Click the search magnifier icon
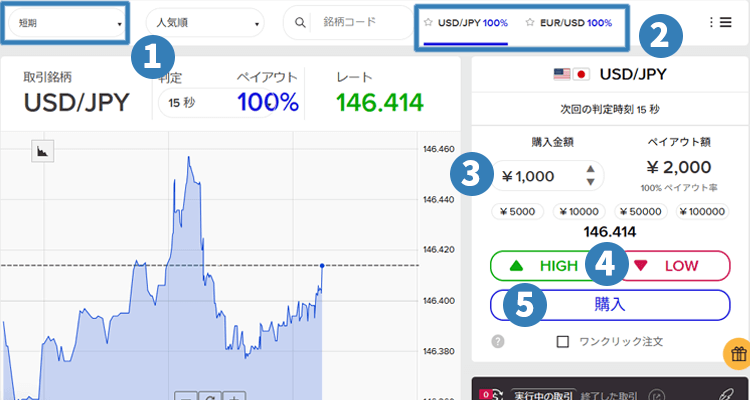The width and height of the screenshot is (750, 400). coord(300,22)
